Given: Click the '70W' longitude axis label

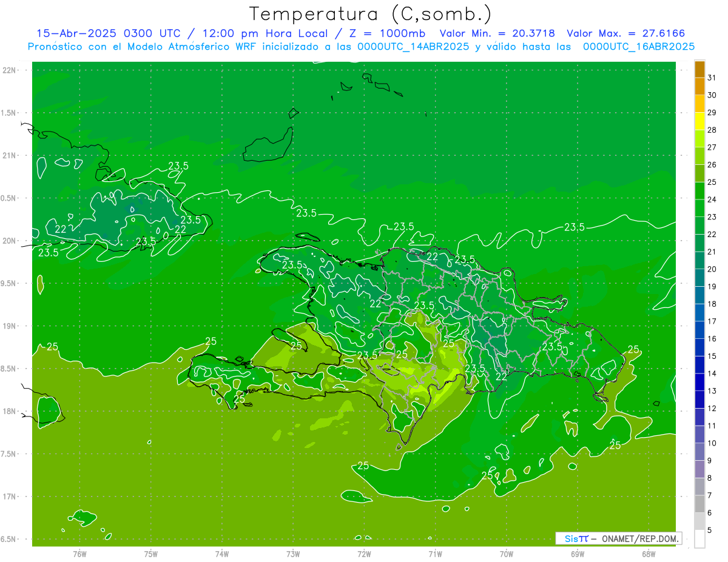Looking at the screenshot, I should pyautogui.click(x=507, y=554).
